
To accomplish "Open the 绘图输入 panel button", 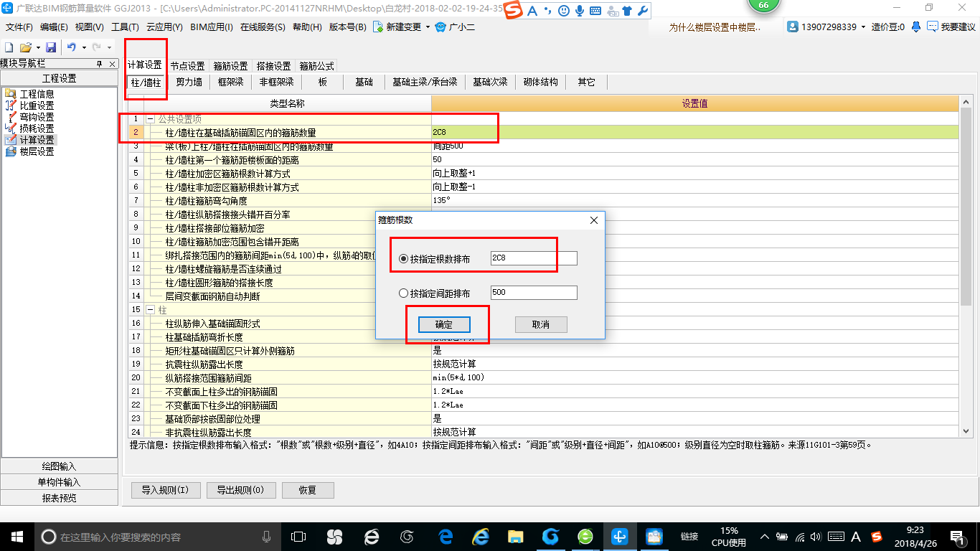I will click(x=60, y=466).
